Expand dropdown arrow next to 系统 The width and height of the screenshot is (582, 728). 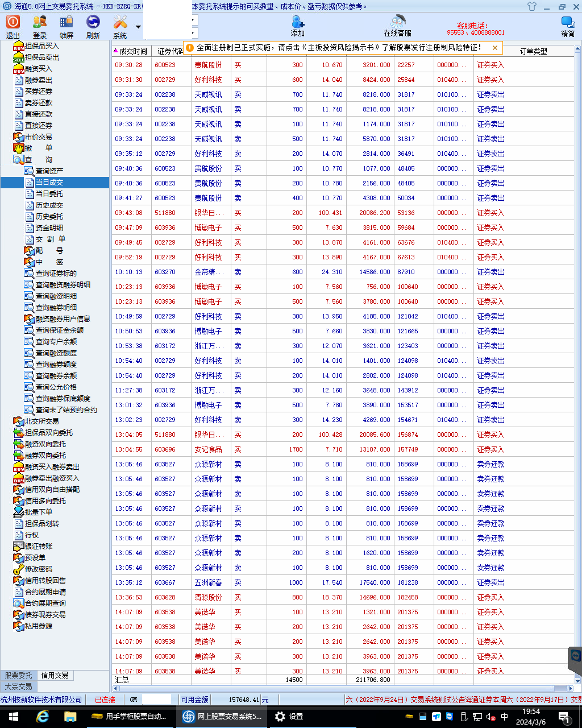[138, 27]
